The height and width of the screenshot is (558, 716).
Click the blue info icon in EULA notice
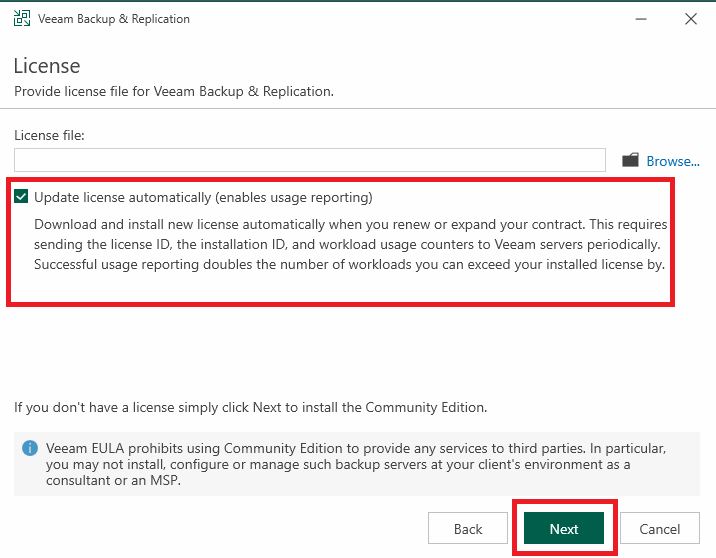(x=30, y=448)
